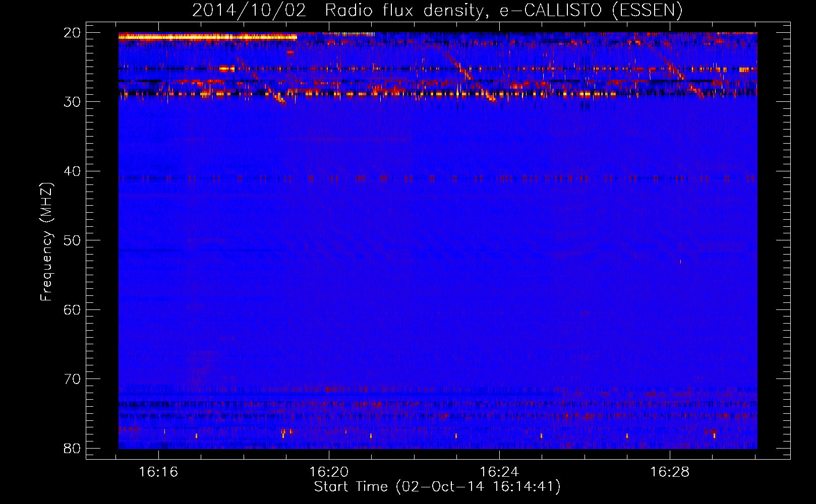Click the '20' frequency tick label
The height and width of the screenshot is (504, 816).
[72, 33]
